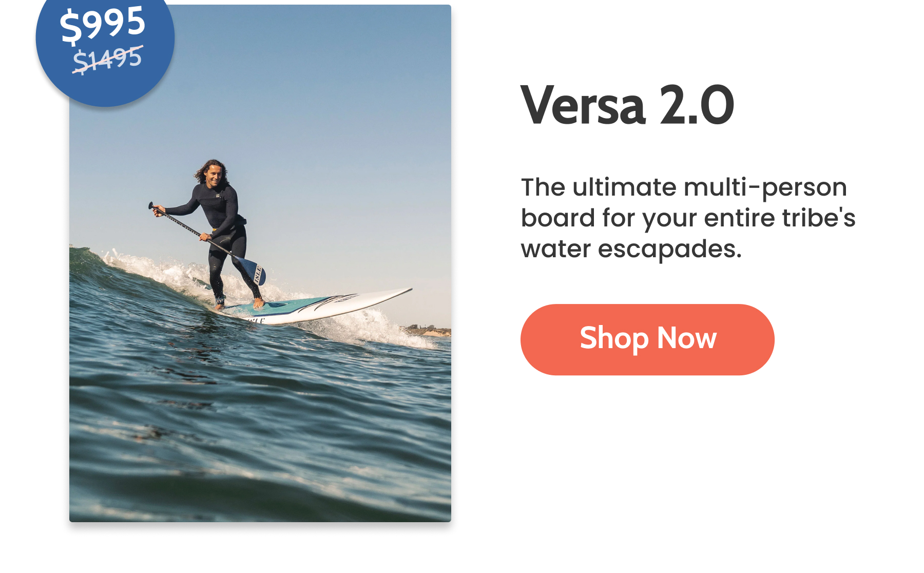Click the distant shoreline on horizon

click(429, 330)
